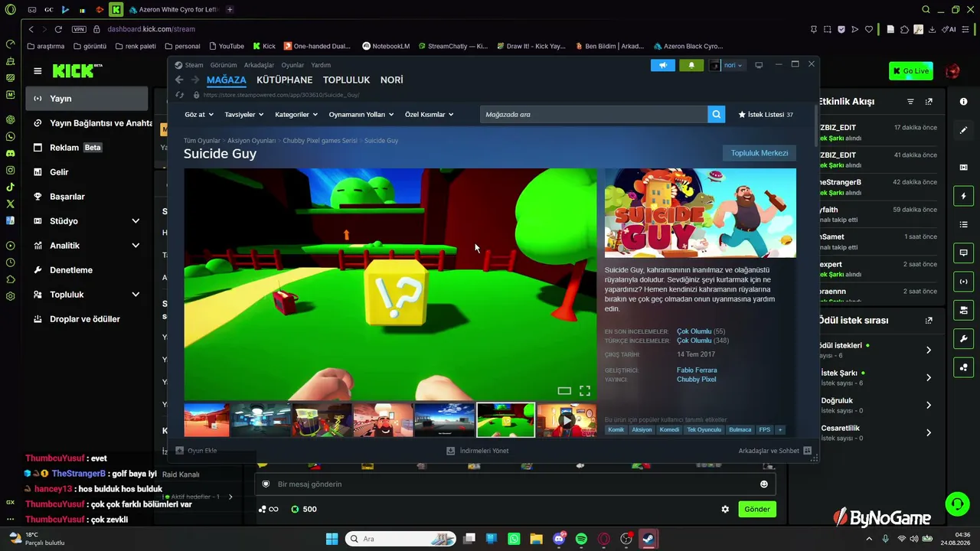Switch Steam to Big Picture mode icon

(759, 65)
